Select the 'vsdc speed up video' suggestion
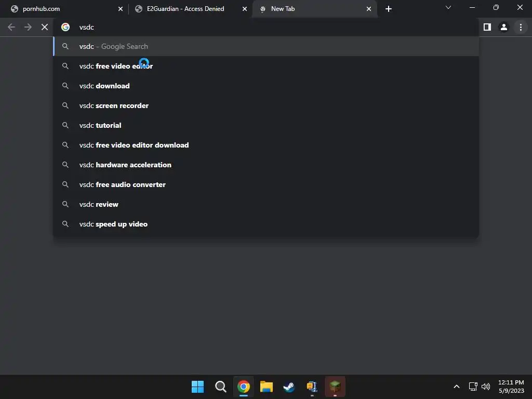 tap(266, 224)
